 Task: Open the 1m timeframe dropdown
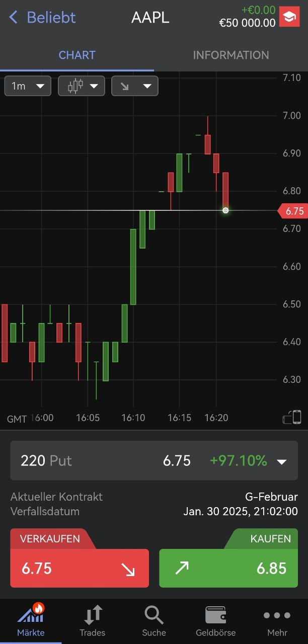[28, 86]
